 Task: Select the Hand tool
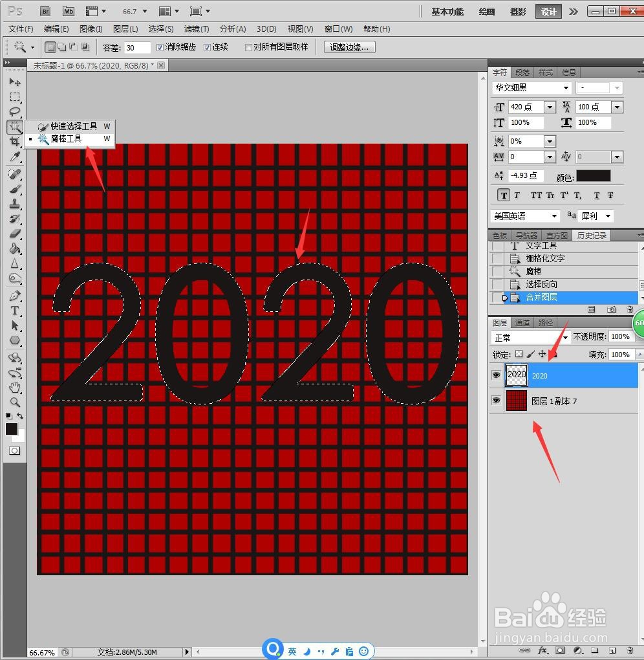point(15,387)
